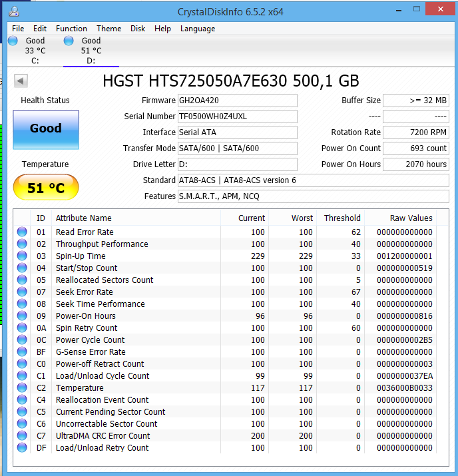The height and width of the screenshot is (476, 458).
Task: Click the Current column header
Action: point(244,218)
